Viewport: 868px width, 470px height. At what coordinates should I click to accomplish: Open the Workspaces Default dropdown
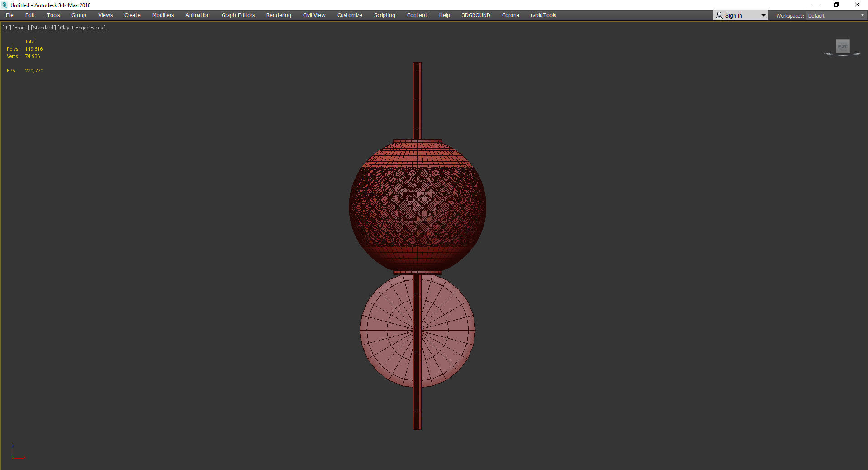(836, 16)
